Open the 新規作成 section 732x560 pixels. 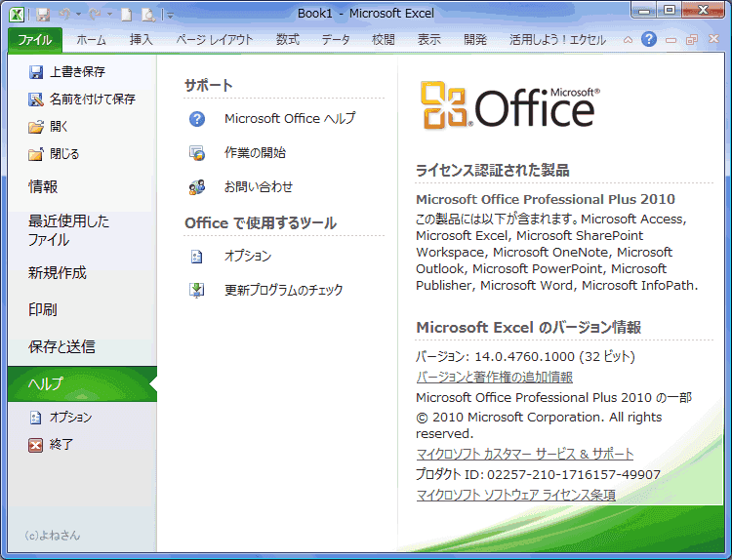point(58,272)
